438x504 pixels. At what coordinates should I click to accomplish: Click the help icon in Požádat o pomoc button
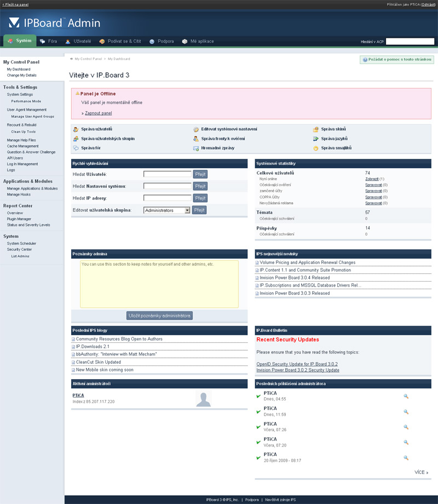pyautogui.click(x=365, y=60)
